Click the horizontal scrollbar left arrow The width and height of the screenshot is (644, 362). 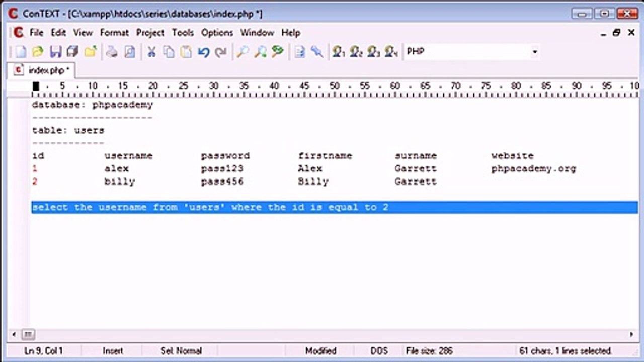[x=14, y=334]
